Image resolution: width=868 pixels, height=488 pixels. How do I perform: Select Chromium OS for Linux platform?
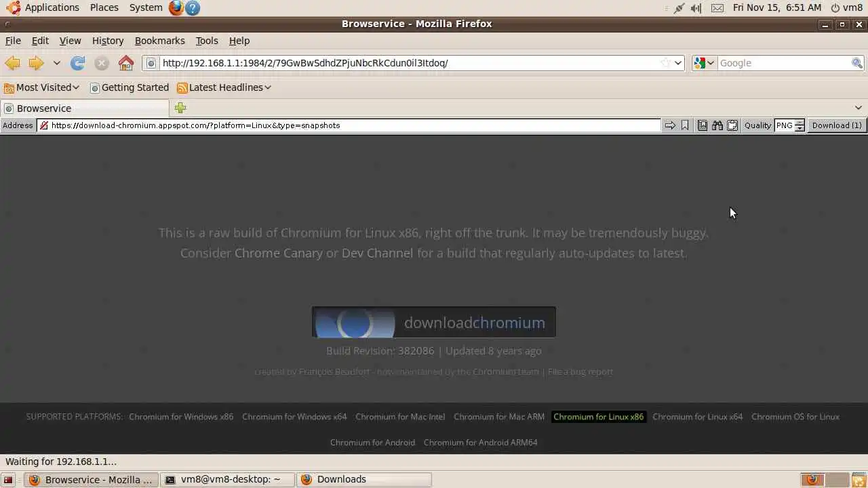(795, 417)
